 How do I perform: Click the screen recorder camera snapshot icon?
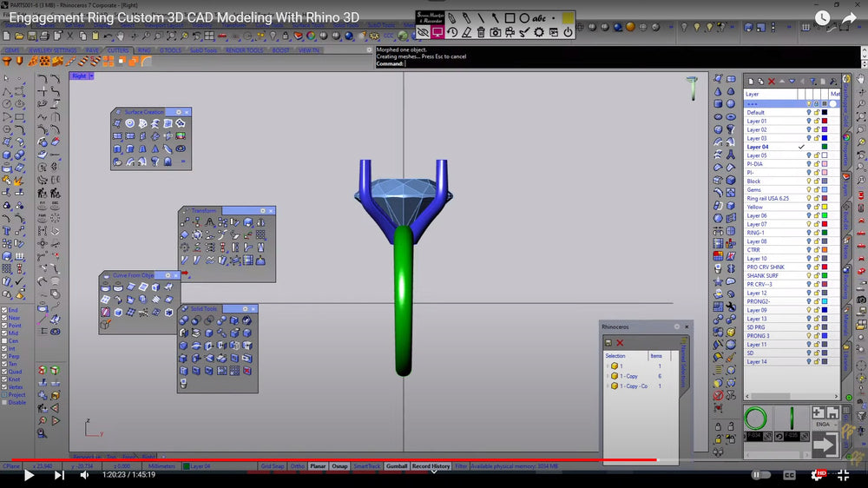[x=495, y=33]
